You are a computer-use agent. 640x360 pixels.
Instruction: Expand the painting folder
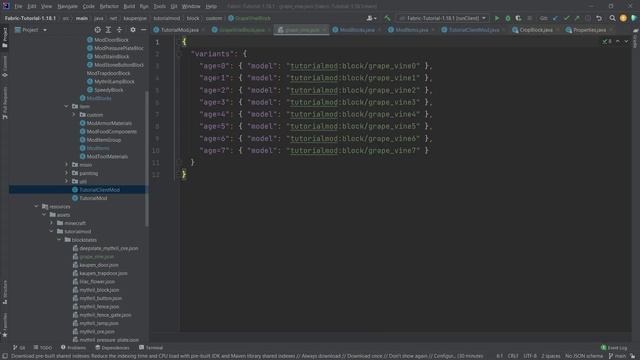point(67,173)
